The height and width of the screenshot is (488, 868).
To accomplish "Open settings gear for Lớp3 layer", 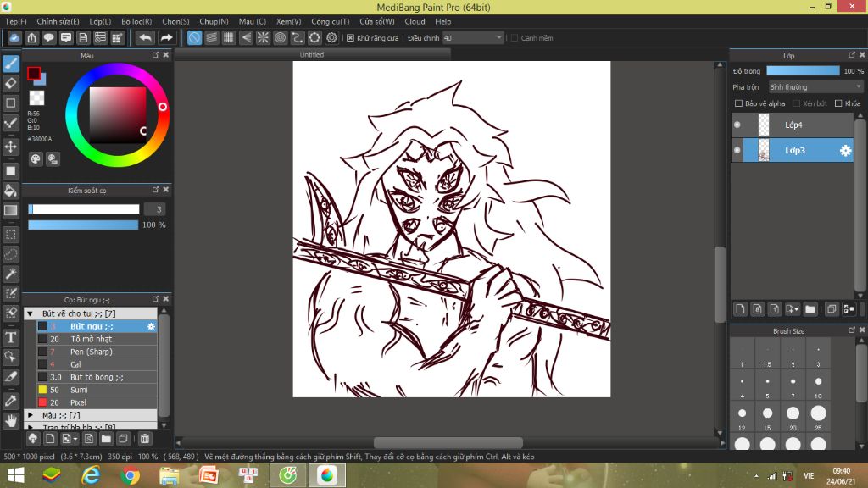I will coord(845,151).
